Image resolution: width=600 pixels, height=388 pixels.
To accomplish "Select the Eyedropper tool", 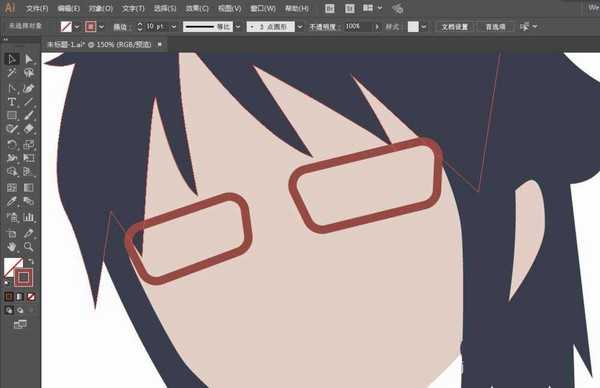I will (x=11, y=201).
